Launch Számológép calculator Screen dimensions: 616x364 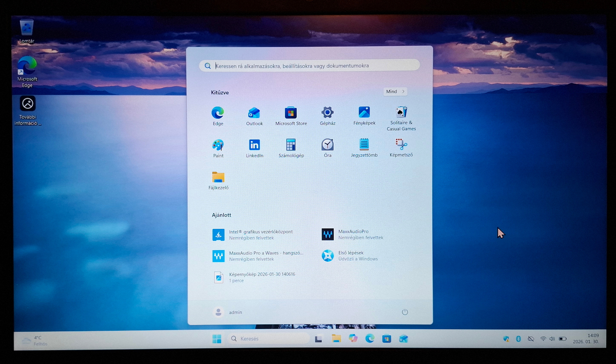[291, 148]
